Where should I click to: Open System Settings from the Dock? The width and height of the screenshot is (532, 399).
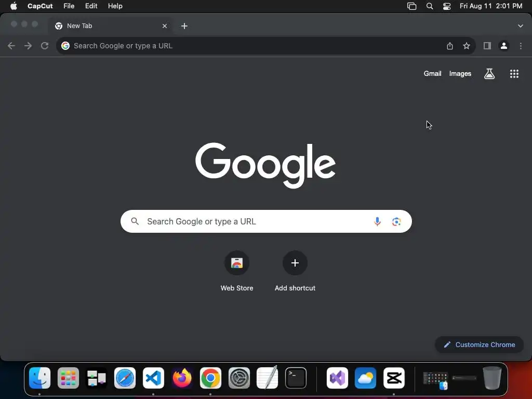pos(239,378)
